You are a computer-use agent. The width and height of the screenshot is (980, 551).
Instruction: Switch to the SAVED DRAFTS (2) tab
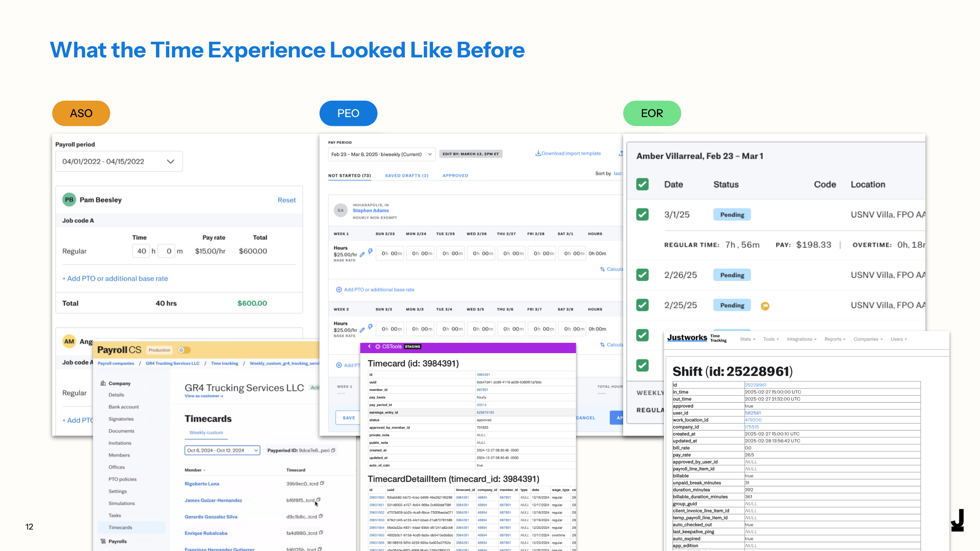pyautogui.click(x=407, y=176)
